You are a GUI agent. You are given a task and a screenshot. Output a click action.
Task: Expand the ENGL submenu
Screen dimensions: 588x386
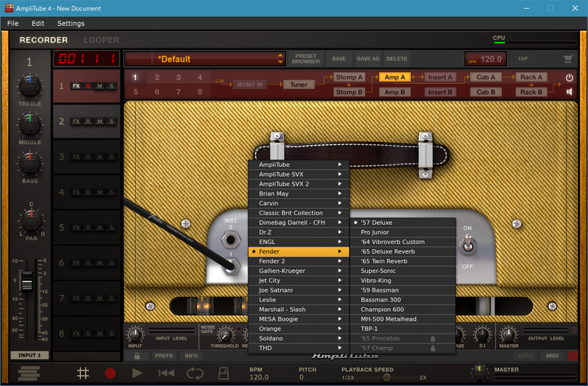click(299, 242)
